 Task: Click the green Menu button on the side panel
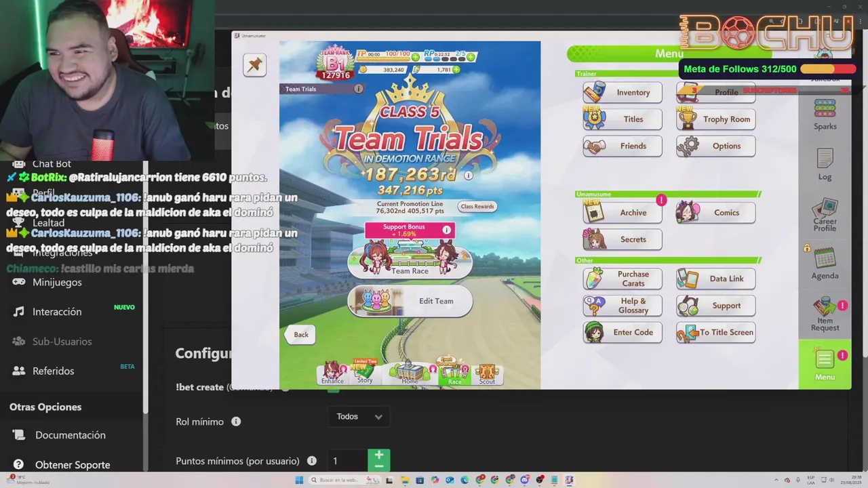[825, 364]
